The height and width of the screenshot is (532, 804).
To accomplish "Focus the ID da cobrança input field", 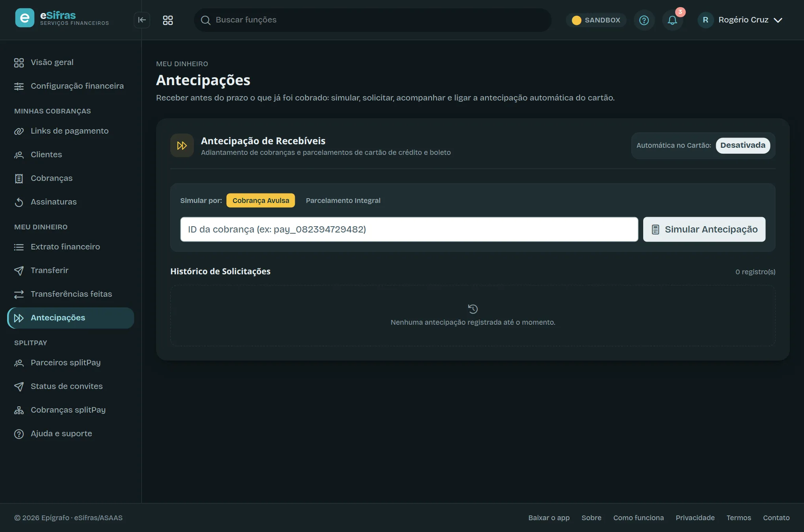I will tap(409, 229).
